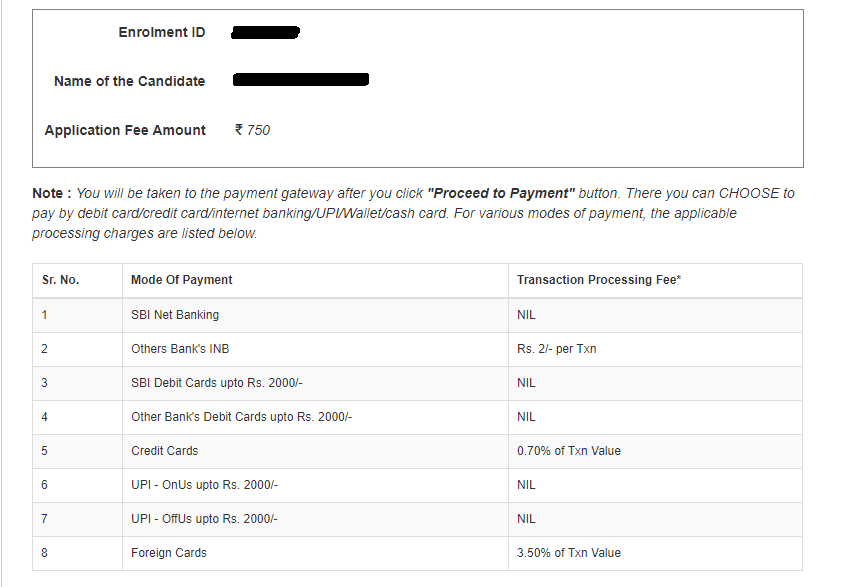Click the Transaction Processing Fee column header
Viewport: 846px width, 587px height.
tap(598, 280)
